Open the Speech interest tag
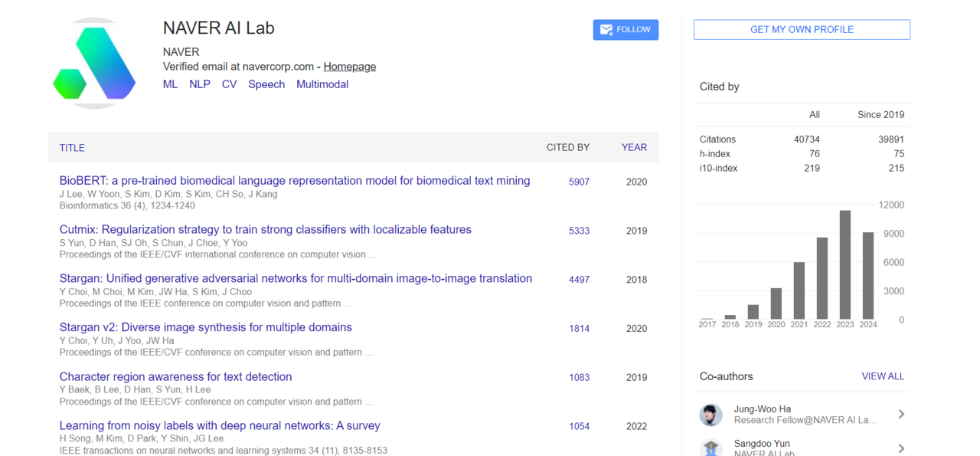The image size is (980, 456). (266, 84)
